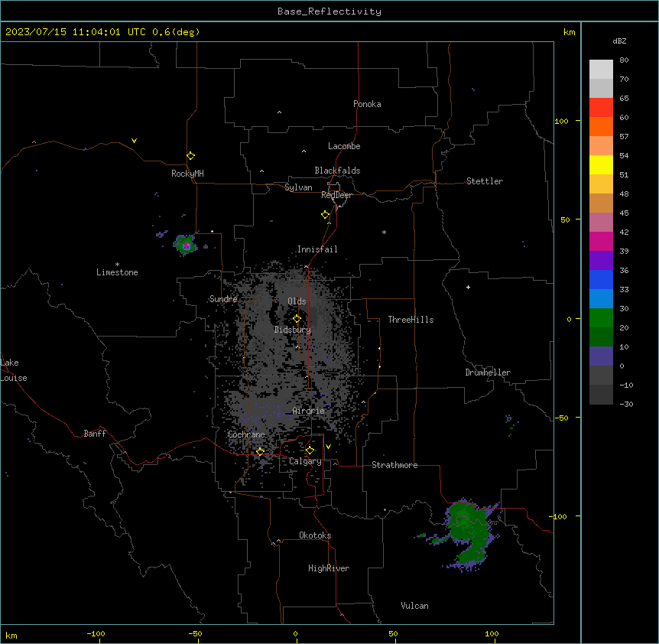The image size is (659, 644).
Task: Click the asterisk marker east of Innisfail
Action: (x=384, y=232)
